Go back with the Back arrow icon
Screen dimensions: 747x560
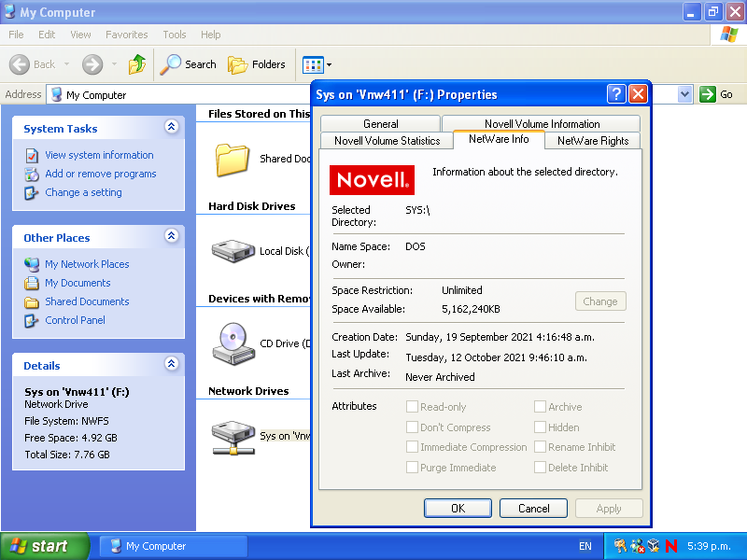click(x=20, y=64)
